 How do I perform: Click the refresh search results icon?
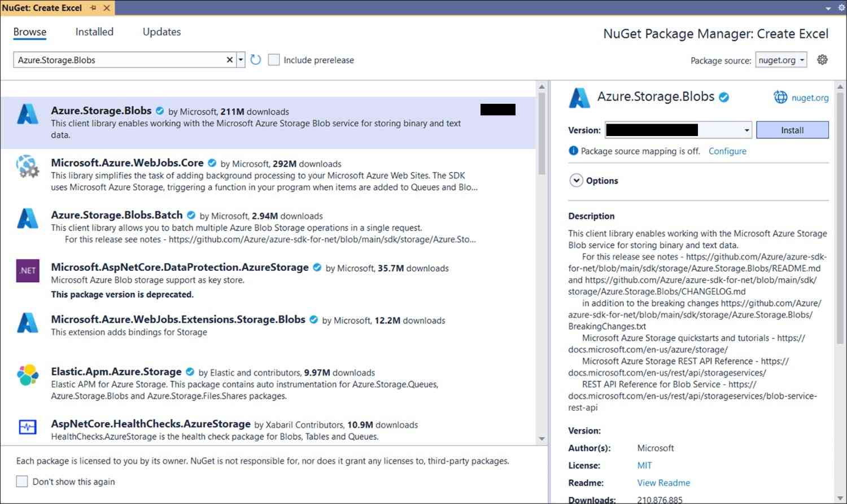click(256, 60)
